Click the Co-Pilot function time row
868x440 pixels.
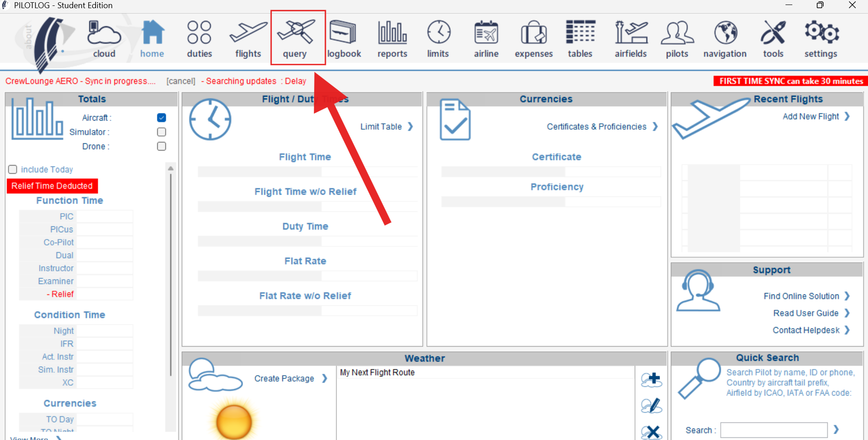pyautogui.click(x=76, y=242)
